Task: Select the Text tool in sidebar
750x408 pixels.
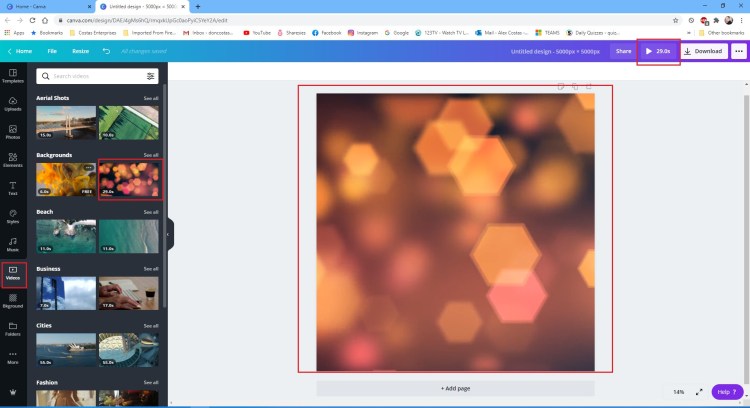Action: coord(13,186)
